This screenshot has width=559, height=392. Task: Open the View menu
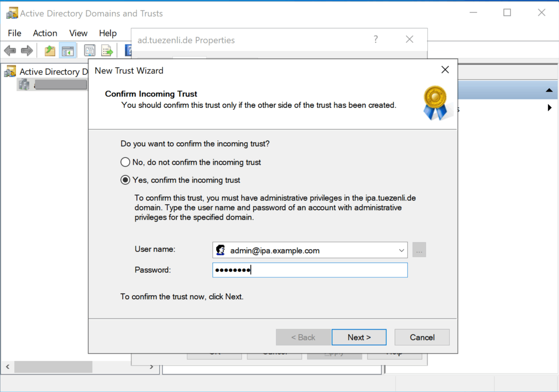pyautogui.click(x=78, y=33)
